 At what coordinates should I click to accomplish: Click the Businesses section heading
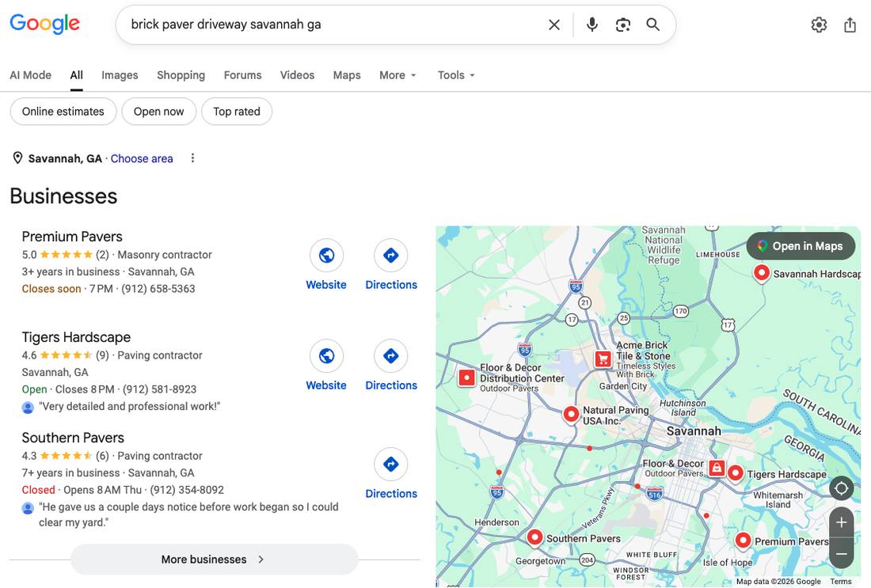tap(64, 196)
